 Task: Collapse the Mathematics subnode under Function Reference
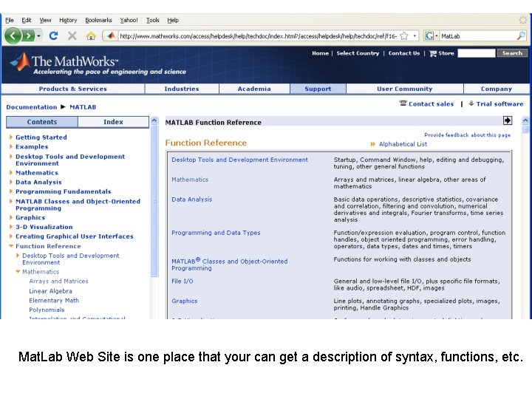coord(18,272)
